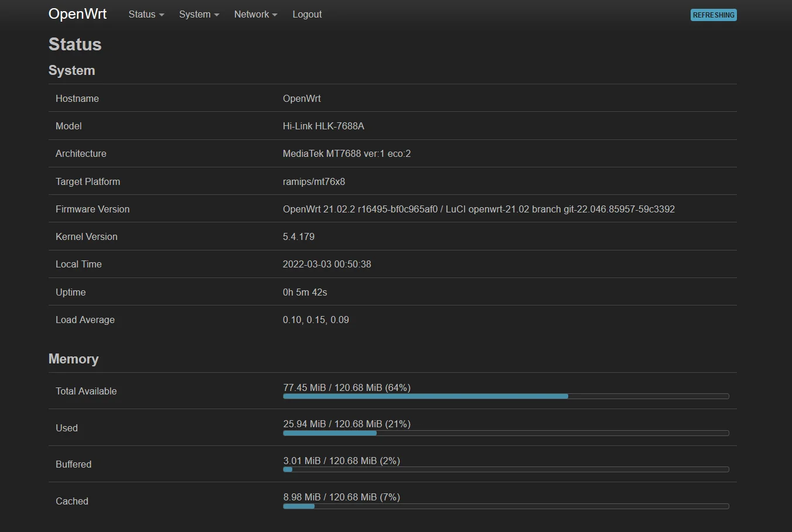
Task: Click the Buffered memory label
Action: (73, 464)
